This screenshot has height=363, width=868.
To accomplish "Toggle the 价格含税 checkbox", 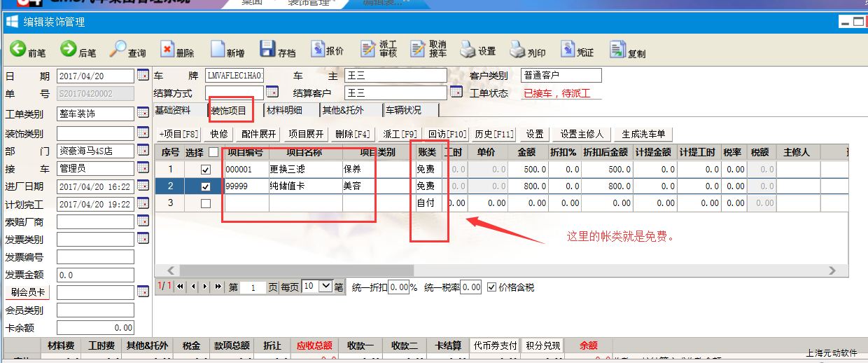I will tap(492, 287).
